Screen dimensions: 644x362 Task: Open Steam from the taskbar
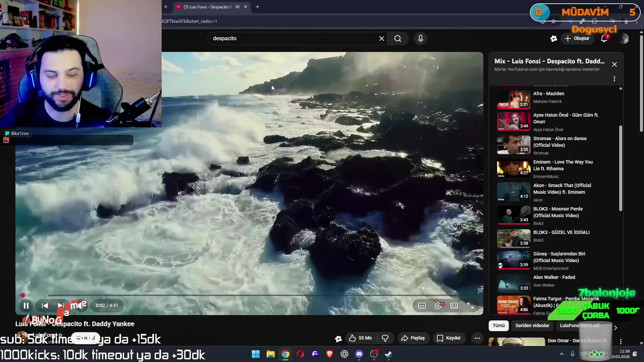[x=388, y=354]
